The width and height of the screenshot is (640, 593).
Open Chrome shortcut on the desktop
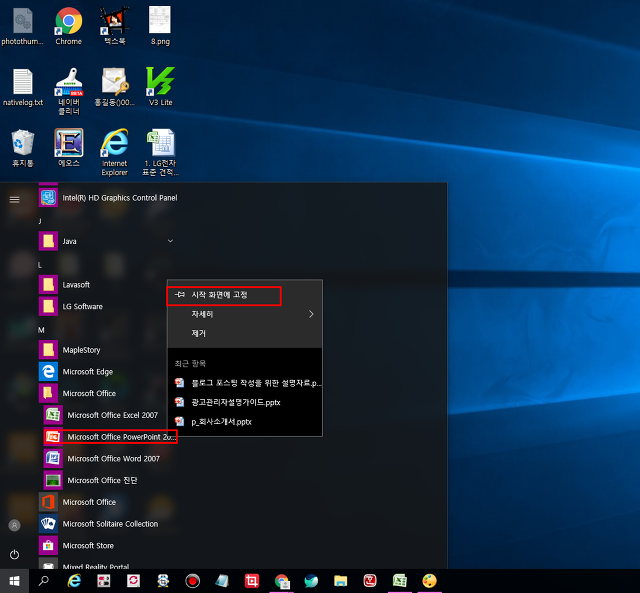69,25
